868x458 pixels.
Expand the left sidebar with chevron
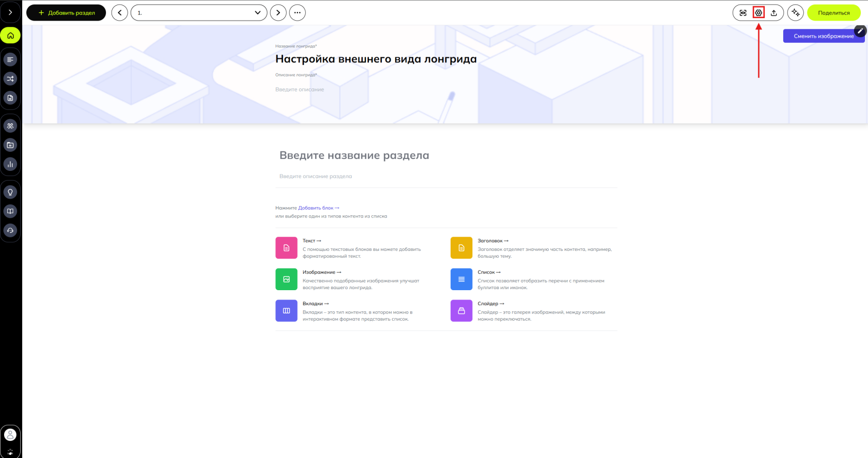click(x=10, y=12)
